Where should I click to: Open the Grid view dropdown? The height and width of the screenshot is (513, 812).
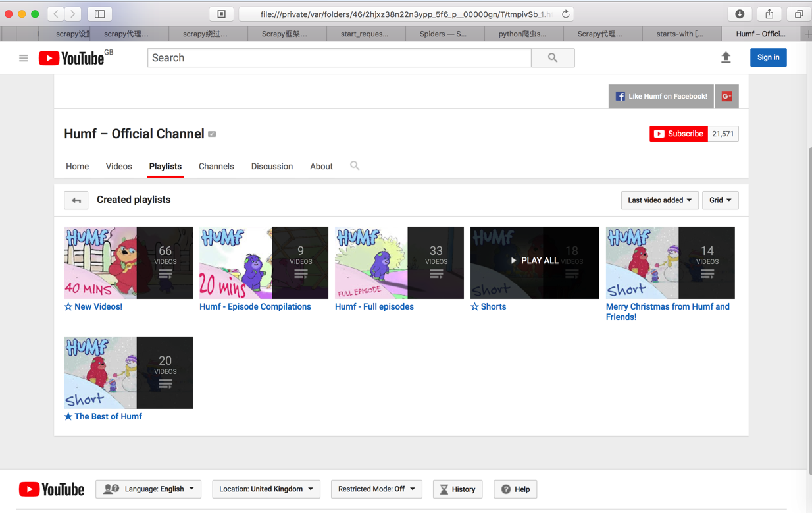720,200
